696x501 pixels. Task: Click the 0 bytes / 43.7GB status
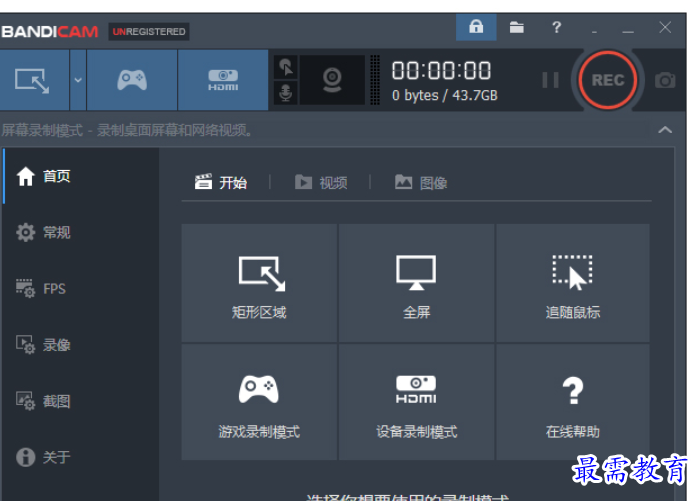(x=445, y=95)
